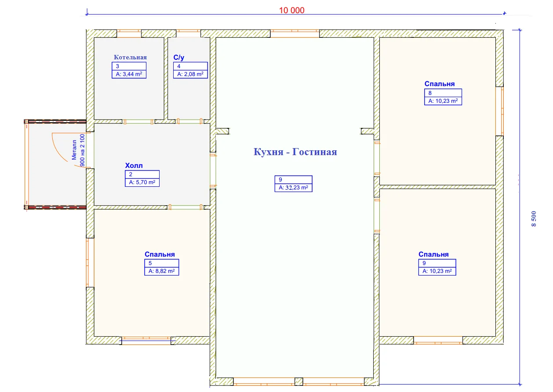The width and height of the screenshot is (553, 392).
Task: Click the area tag "A: 2,08 m²"
Action: [190, 74]
